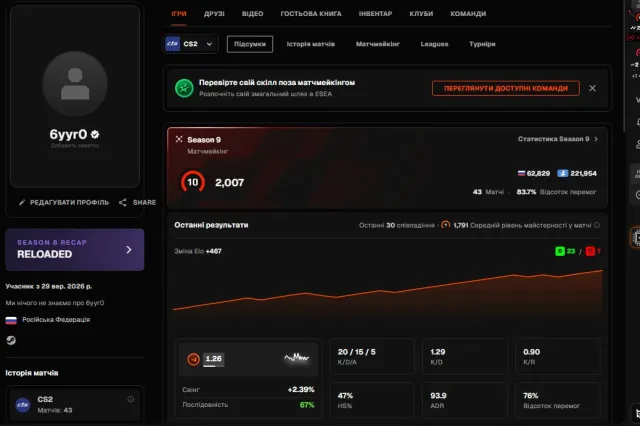Click the Свінг +2.39% row
The image size is (640, 426).
[248, 390]
